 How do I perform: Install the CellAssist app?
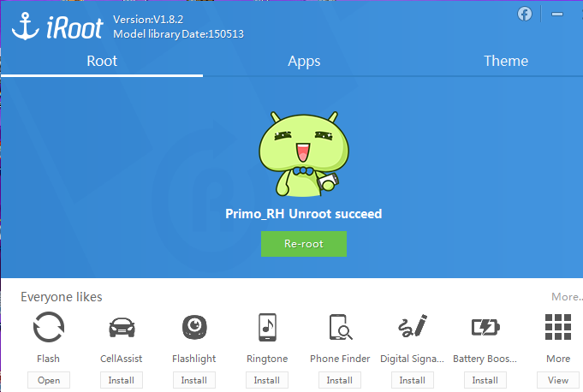(x=122, y=380)
